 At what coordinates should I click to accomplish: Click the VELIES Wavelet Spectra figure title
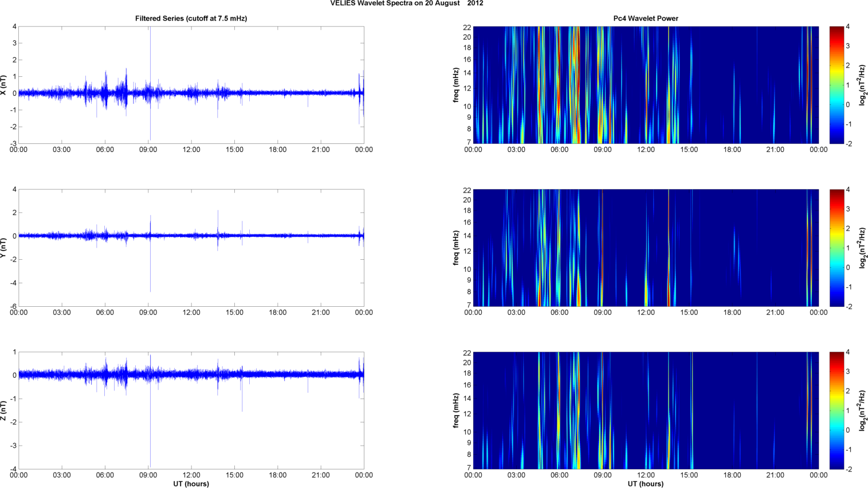pos(406,3)
